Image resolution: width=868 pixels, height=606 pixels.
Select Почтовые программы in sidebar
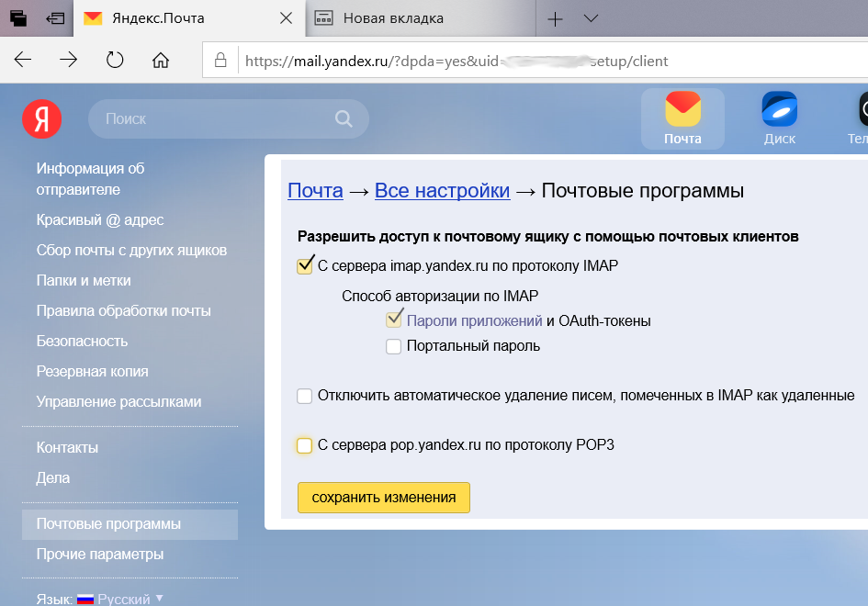tap(130, 524)
